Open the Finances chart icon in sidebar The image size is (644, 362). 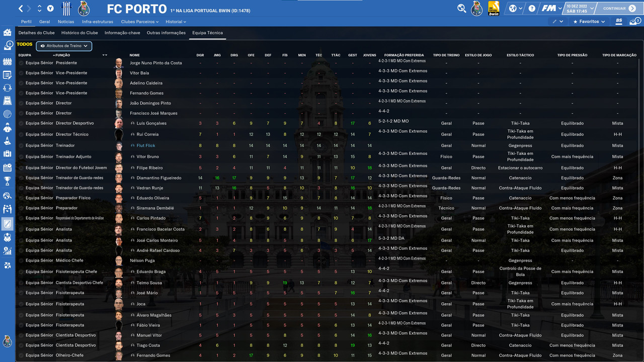[x=7, y=250]
